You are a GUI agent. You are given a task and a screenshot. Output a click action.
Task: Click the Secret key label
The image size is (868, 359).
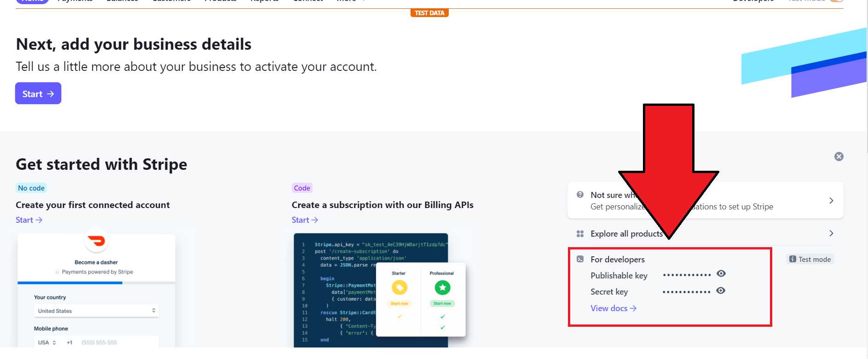609,292
